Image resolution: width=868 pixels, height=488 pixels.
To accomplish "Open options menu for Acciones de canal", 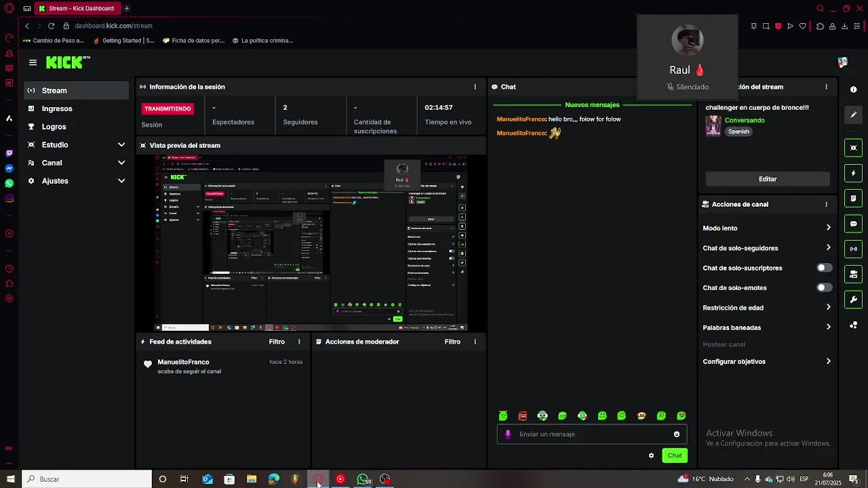I will [826, 204].
